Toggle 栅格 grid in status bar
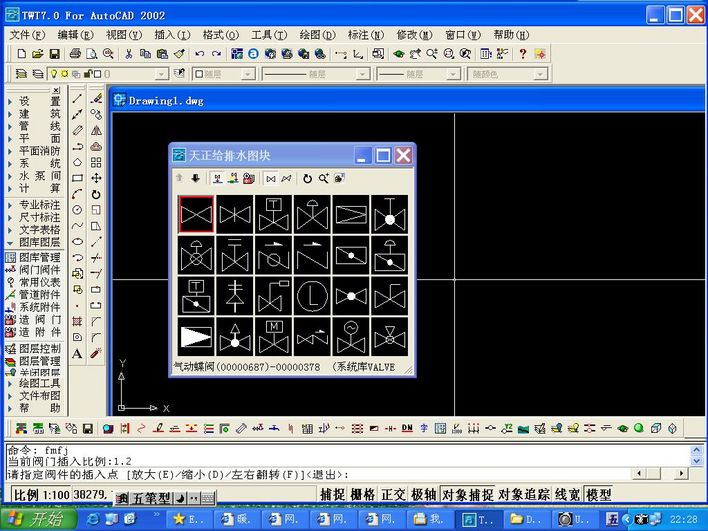Viewport: 708px width, 531px height. 363,495
